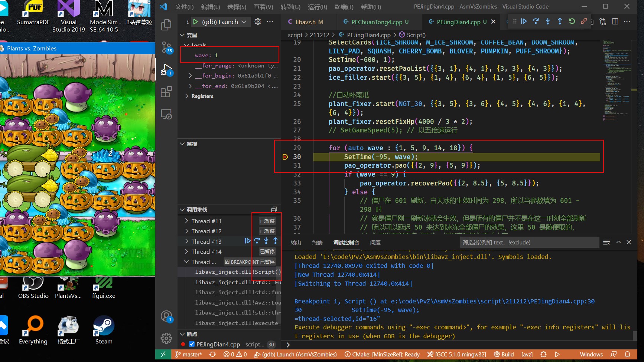Step out in debug toolbar

[x=560, y=22]
